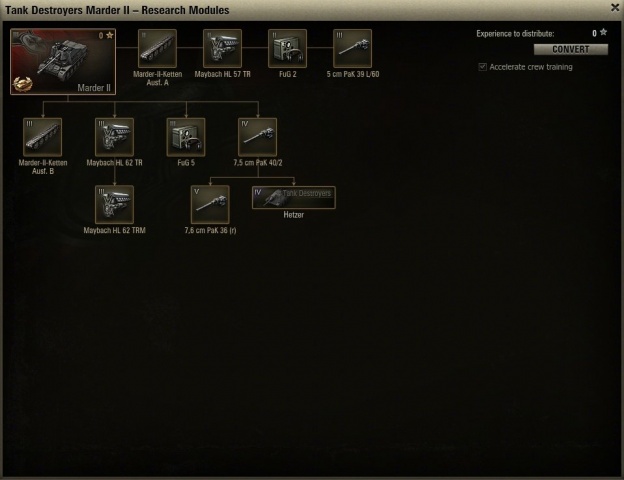624x480 pixels.
Task: Click the 'Experience to distribute:' label
Action: [515, 34]
